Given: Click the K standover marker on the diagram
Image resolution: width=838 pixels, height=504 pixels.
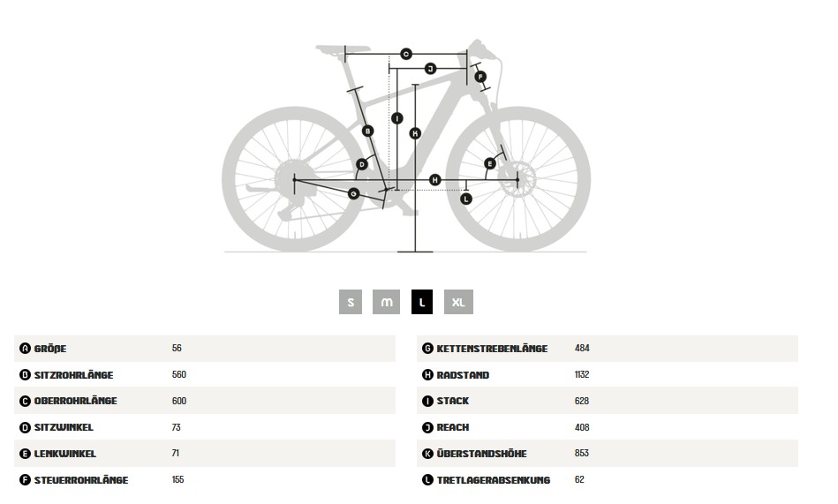Looking at the screenshot, I should click(415, 133).
